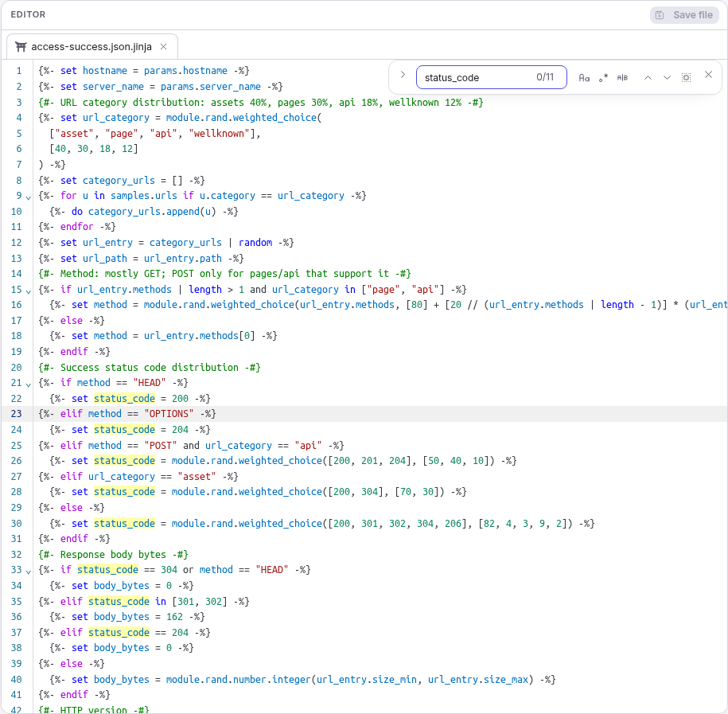This screenshot has height=714, width=728.
Task: Click highlighted status_code on line 22
Action: pos(124,399)
